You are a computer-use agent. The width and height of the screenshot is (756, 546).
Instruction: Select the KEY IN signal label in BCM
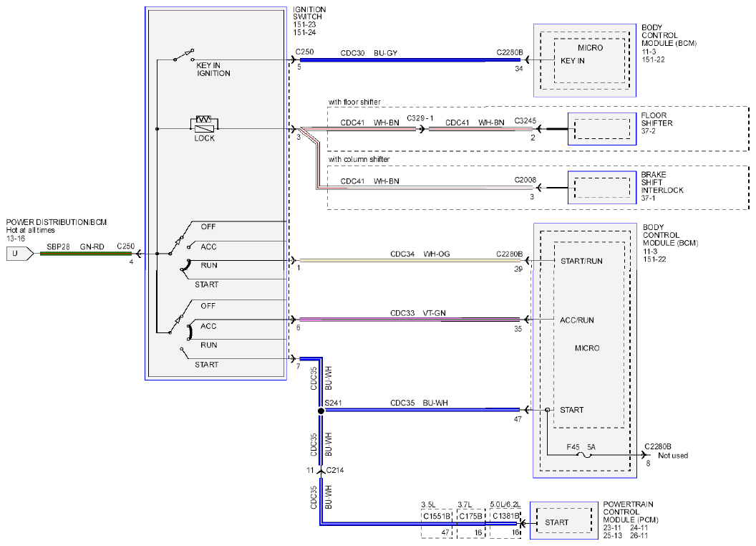[572, 61]
